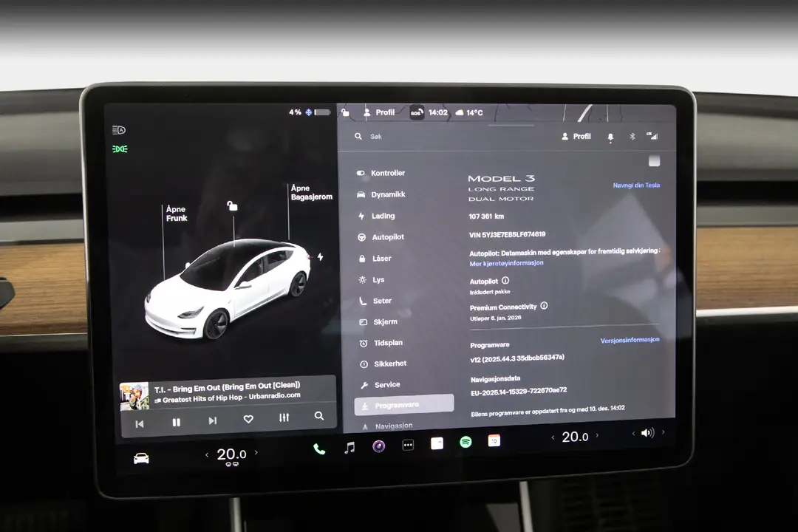Open the Service menu
This screenshot has height=532, width=798.
pos(381,385)
